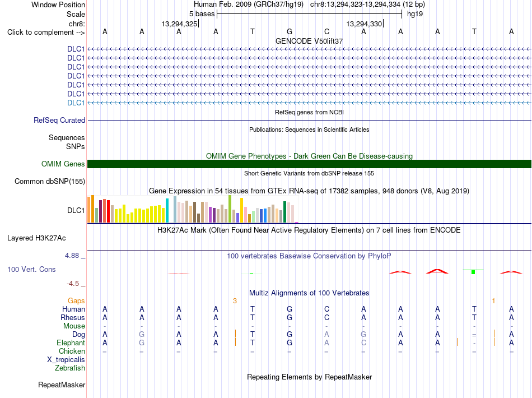Open the OMIM Genes track label
This screenshot has width=532, height=398.
(x=63, y=164)
